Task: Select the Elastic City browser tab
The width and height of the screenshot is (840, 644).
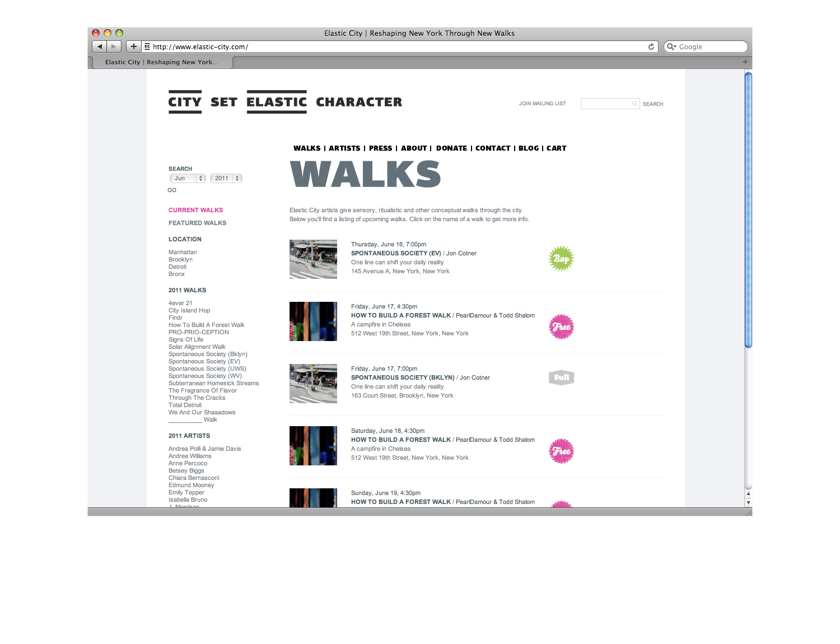Action: coord(161,62)
